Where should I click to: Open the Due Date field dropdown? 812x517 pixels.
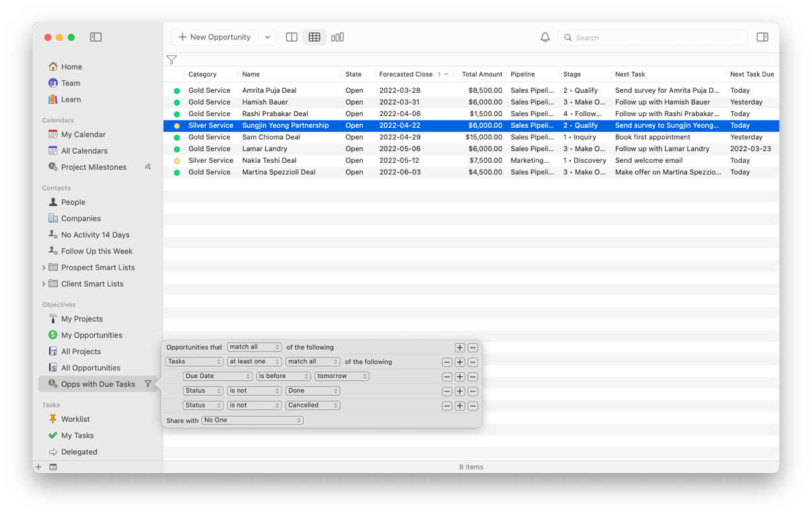pyautogui.click(x=217, y=376)
